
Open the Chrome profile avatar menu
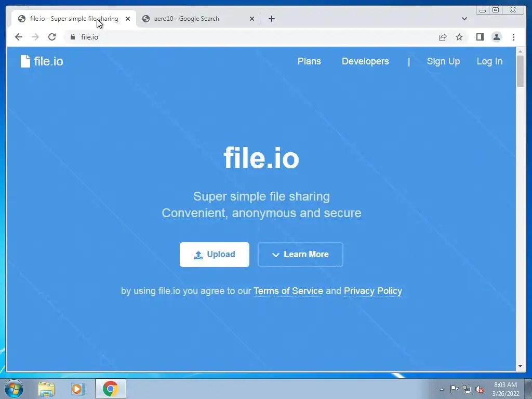[496, 37]
